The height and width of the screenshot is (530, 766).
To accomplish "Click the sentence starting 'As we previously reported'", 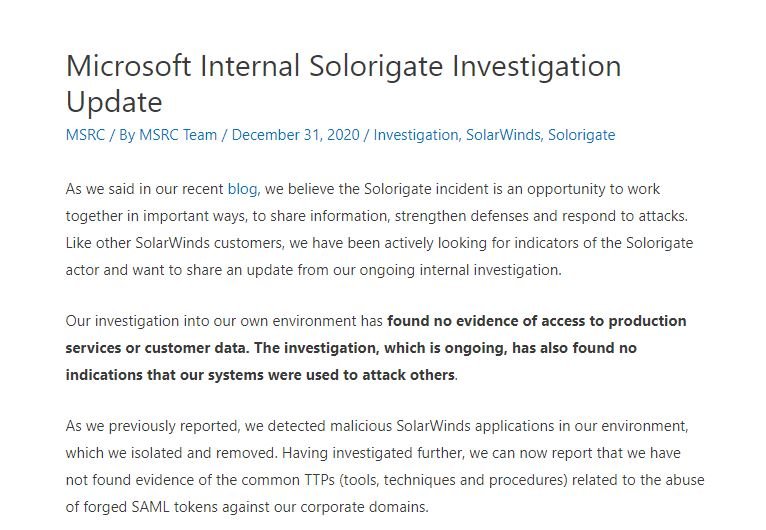I will 377,439.
